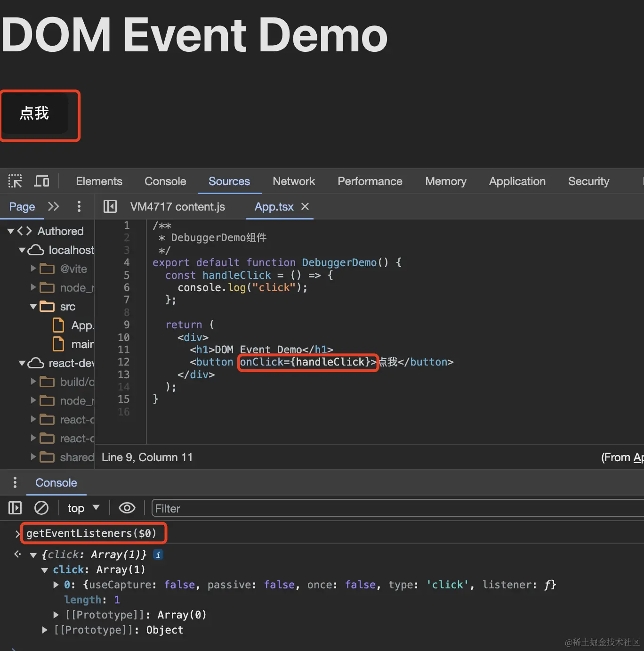The height and width of the screenshot is (651, 644).
Task: Select the Page navigator tab
Action: tap(22, 207)
